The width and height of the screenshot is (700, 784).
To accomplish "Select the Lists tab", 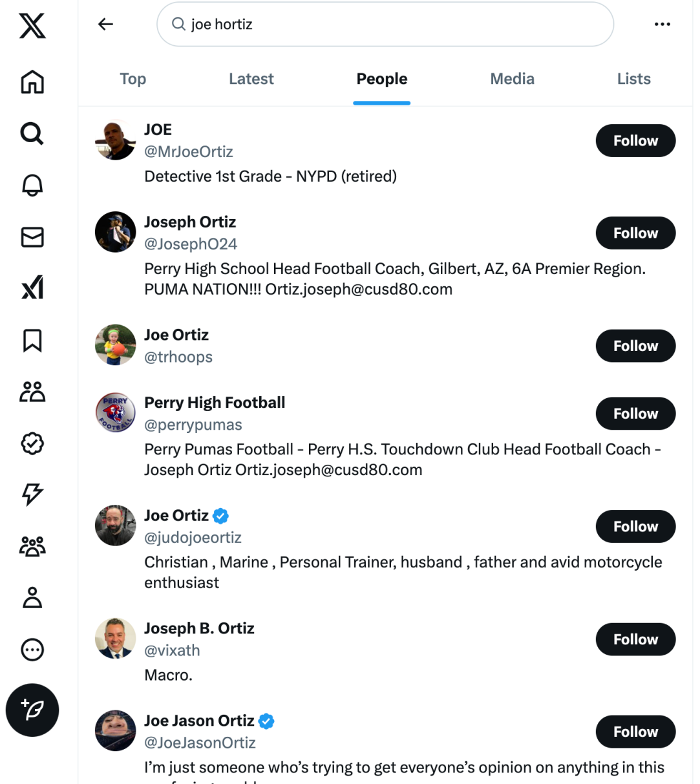I will [633, 79].
